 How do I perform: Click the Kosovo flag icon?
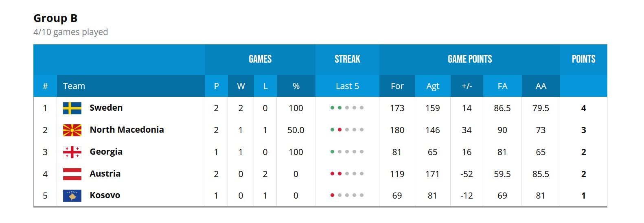[72, 196]
